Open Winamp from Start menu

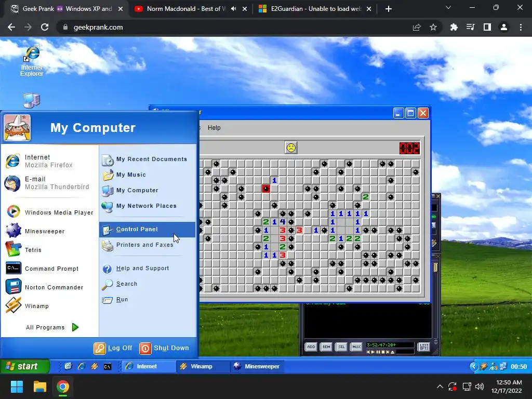point(49,305)
